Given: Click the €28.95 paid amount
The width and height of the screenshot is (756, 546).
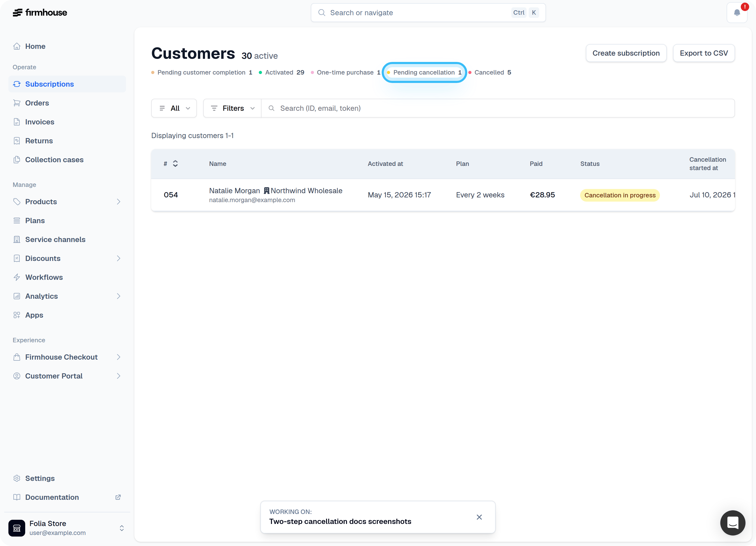Looking at the screenshot, I should click(542, 195).
